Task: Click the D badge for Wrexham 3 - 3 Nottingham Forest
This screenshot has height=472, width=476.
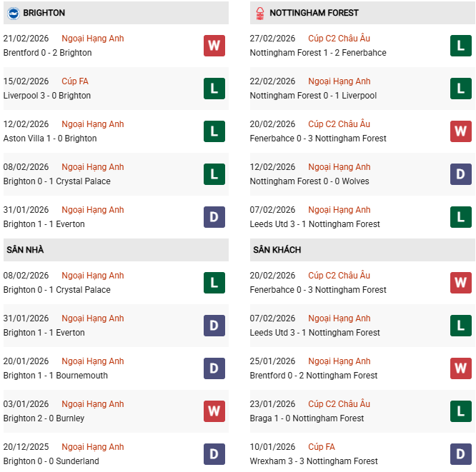Action: point(461,454)
